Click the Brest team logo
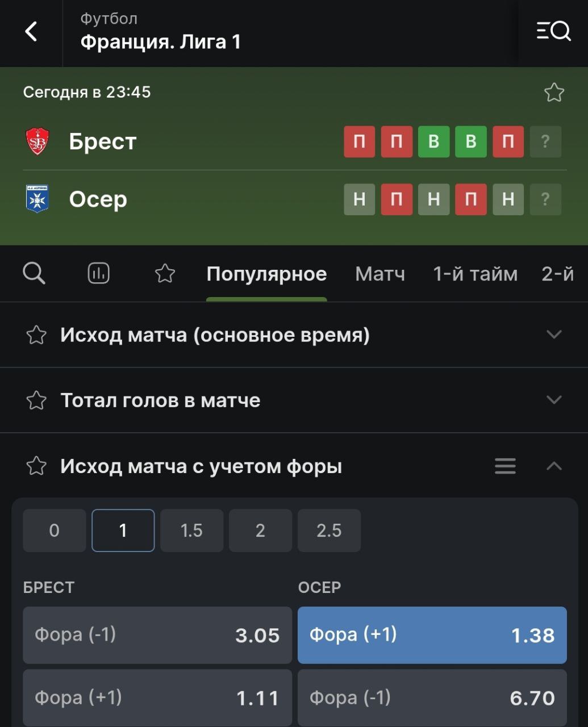The image size is (588, 727). 37,141
